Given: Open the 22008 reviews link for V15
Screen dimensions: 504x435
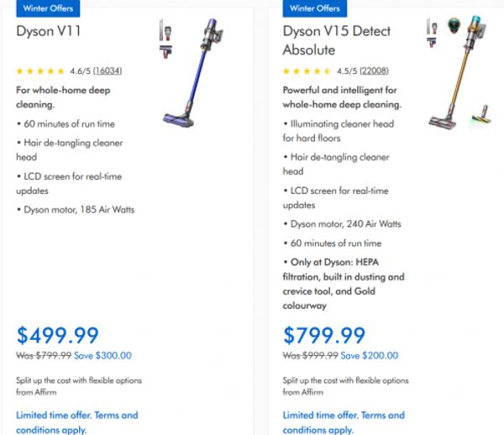Looking at the screenshot, I should click(x=375, y=71).
